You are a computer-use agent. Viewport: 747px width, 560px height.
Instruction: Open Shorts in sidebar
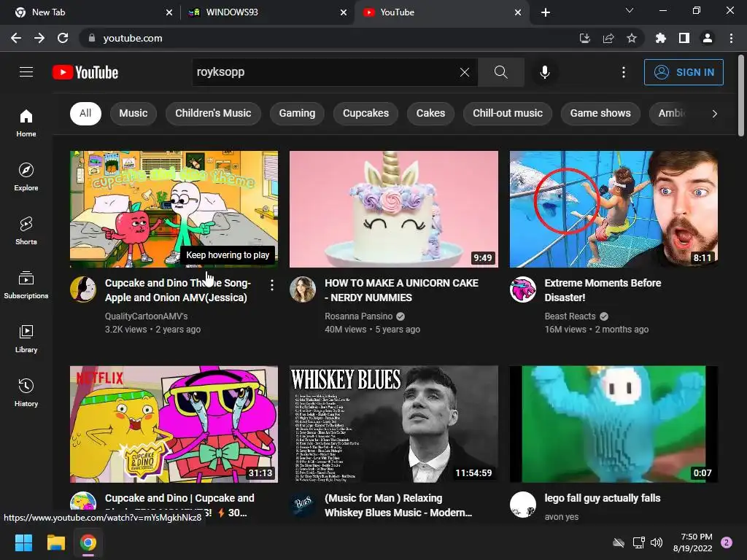(26, 230)
